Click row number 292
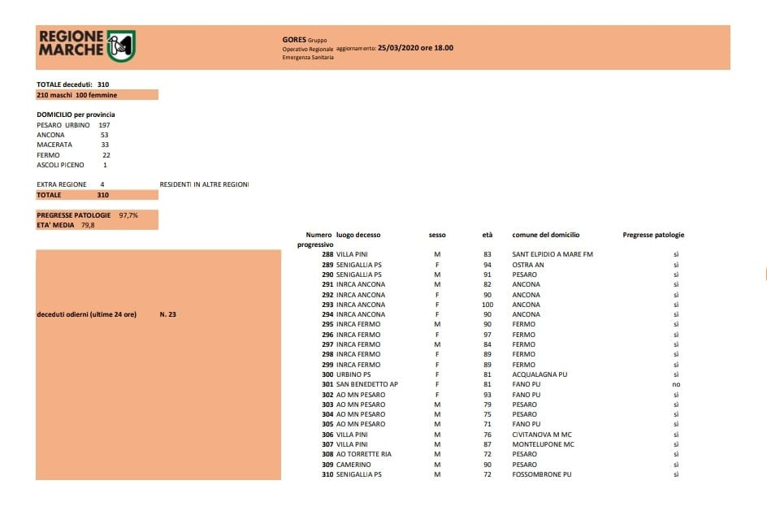The height and width of the screenshot is (532, 767). pyautogui.click(x=327, y=295)
